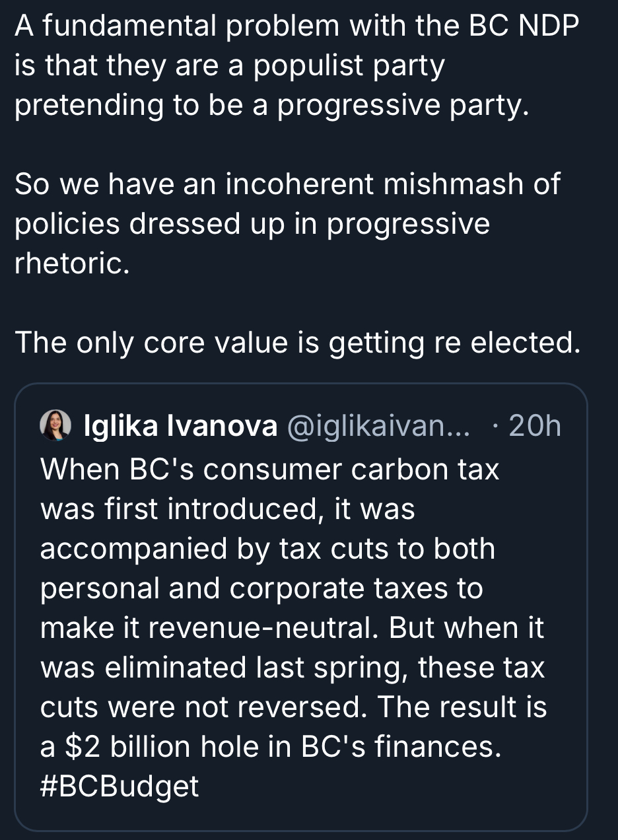
Task: Select 'personal and corporate taxes to' line
Action: coord(261,588)
